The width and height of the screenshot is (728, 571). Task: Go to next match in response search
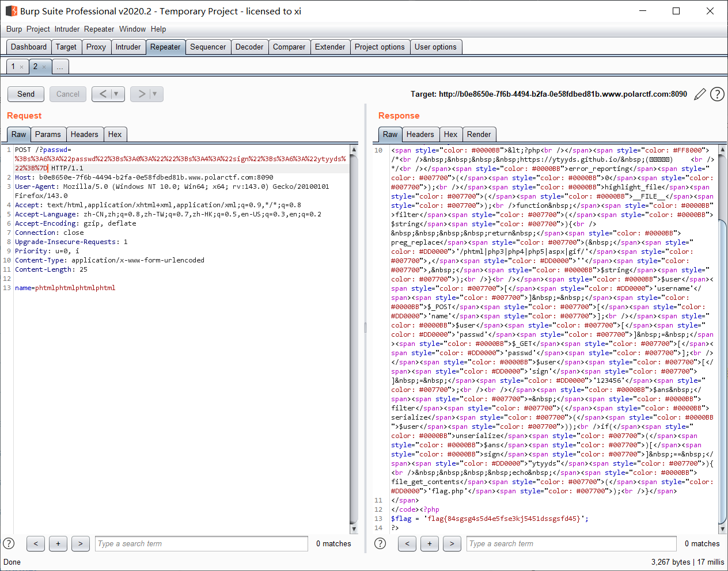coord(452,543)
